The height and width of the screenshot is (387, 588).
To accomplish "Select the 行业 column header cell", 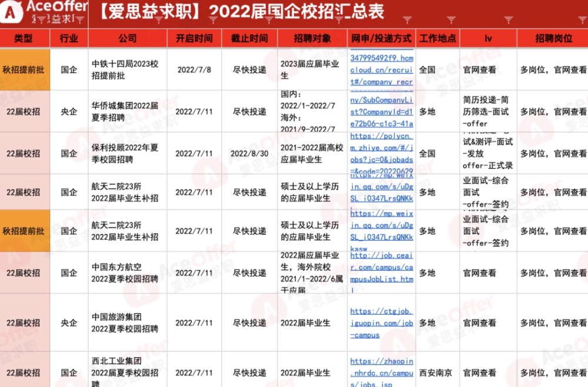I will click(69, 38).
